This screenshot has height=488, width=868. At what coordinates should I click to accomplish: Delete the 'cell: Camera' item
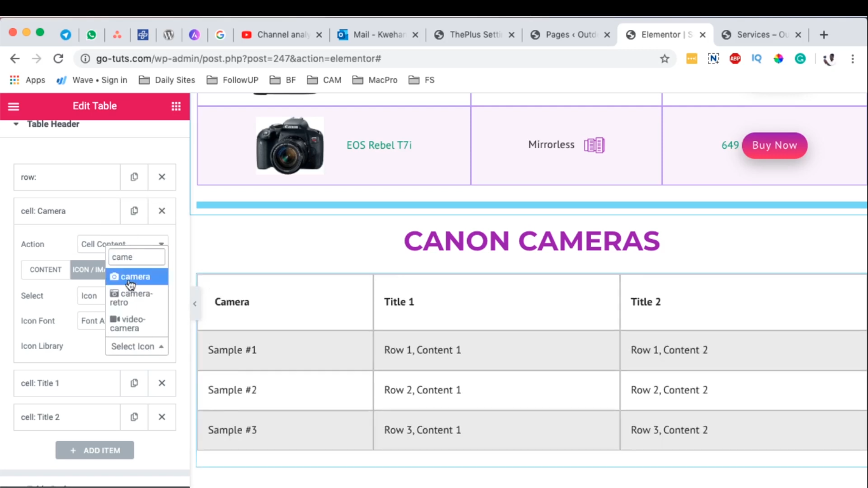(162, 211)
